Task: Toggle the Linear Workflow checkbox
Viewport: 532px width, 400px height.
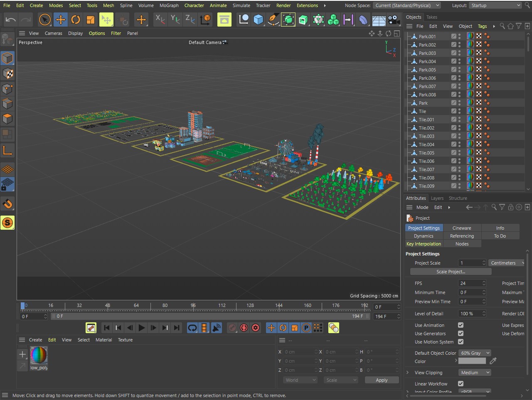Action: (461, 384)
